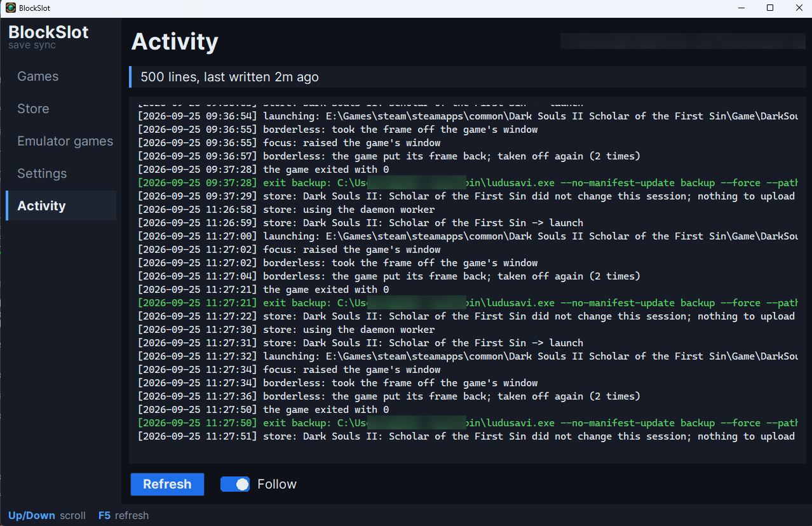
Task: Select the 11:26:58 'using the daemon worker' line
Action: tap(287, 210)
